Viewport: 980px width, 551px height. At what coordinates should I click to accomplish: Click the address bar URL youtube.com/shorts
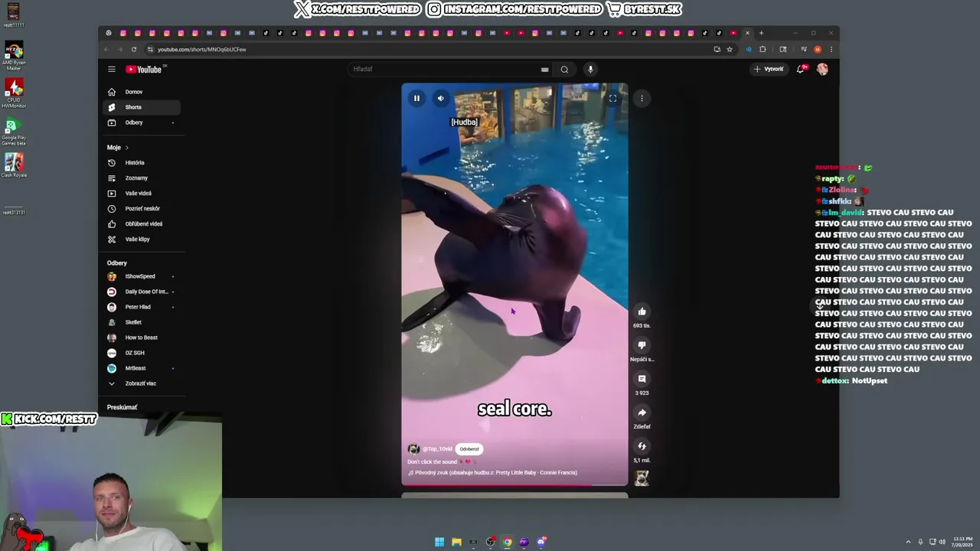[x=202, y=49]
